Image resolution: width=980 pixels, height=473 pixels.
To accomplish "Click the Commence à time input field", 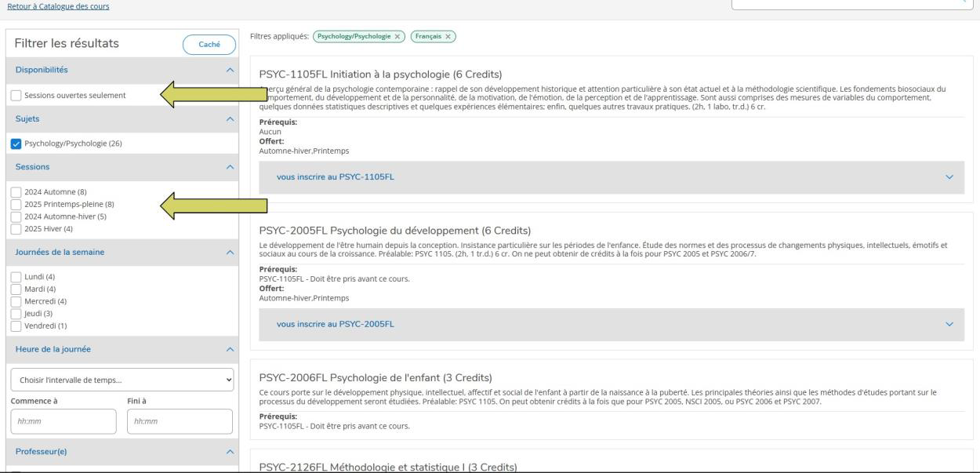I will (x=60, y=421).
